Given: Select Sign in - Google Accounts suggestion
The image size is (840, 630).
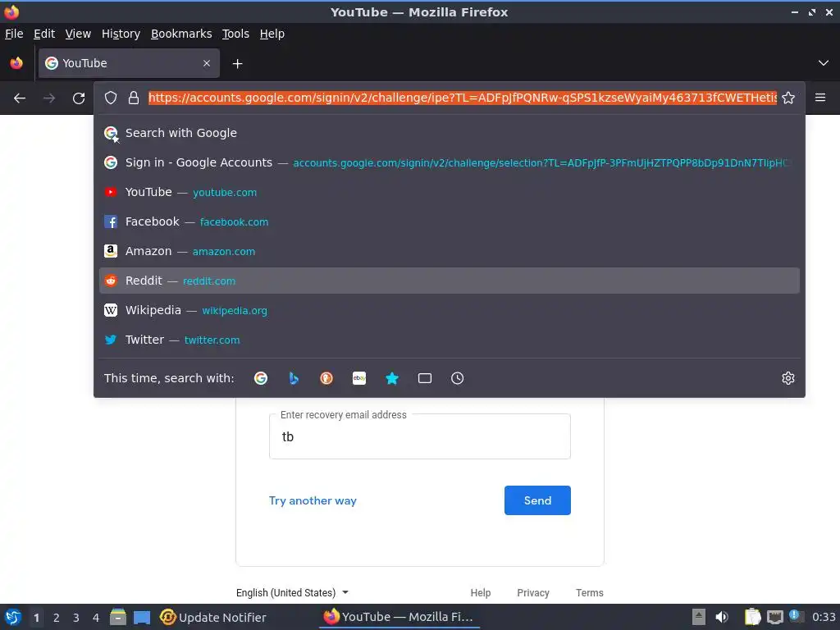Looking at the screenshot, I should click(450, 162).
